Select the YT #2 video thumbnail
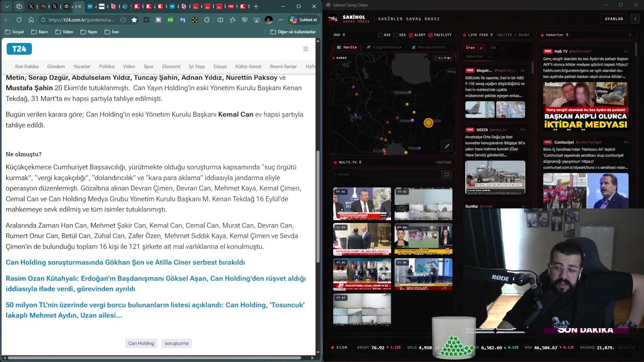Image resolution: width=644 pixels, height=362 pixels. [x=423, y=204]
